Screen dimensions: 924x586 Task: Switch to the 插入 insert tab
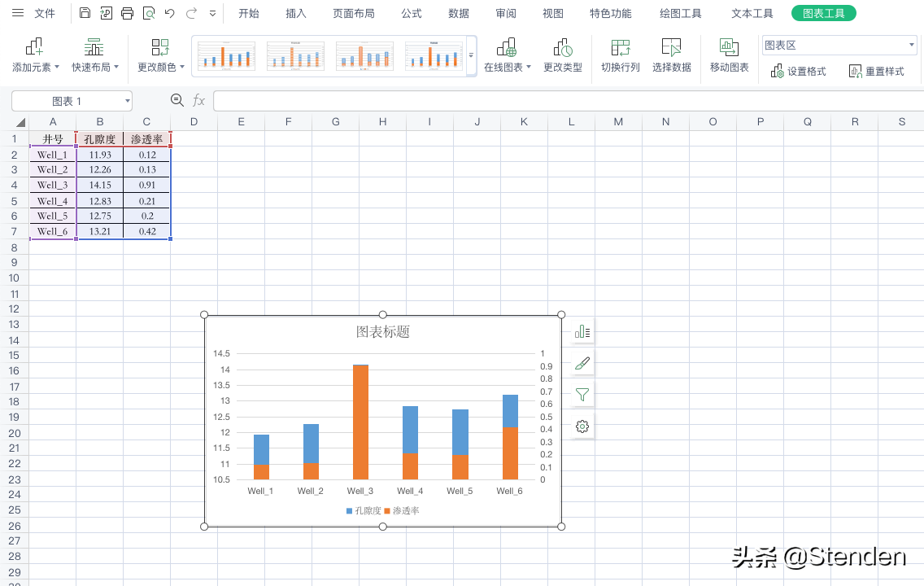point(296,14)
